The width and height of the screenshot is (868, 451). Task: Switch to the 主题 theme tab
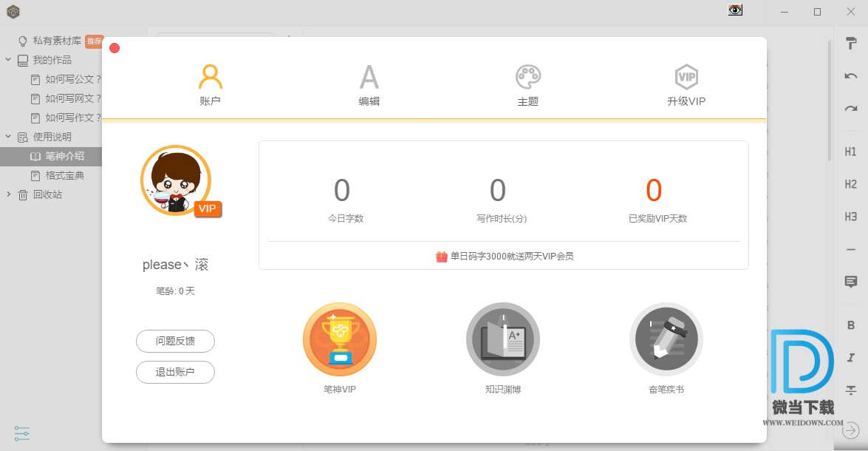pos(528,85)
